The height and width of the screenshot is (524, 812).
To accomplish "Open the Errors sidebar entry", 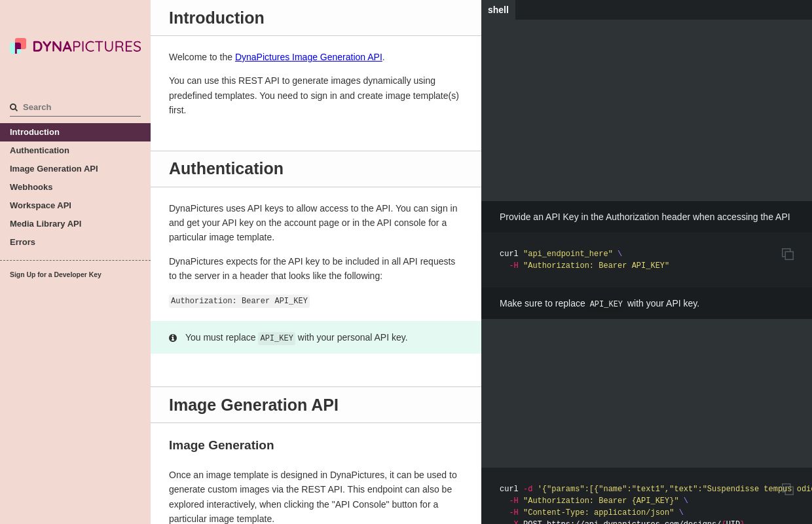I will [x=75, y=242].
